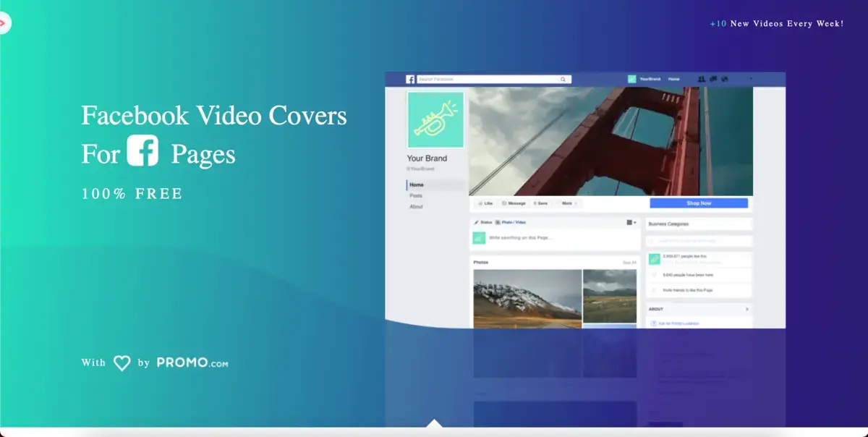868x437 pixels.
Task: Open the messages icon in Facebook bar
Action: 713,79
